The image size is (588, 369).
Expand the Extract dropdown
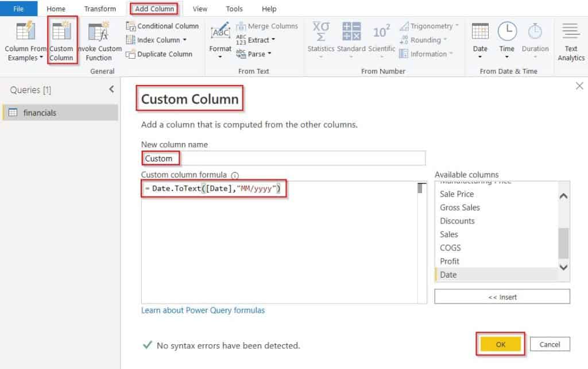(273, 40)
